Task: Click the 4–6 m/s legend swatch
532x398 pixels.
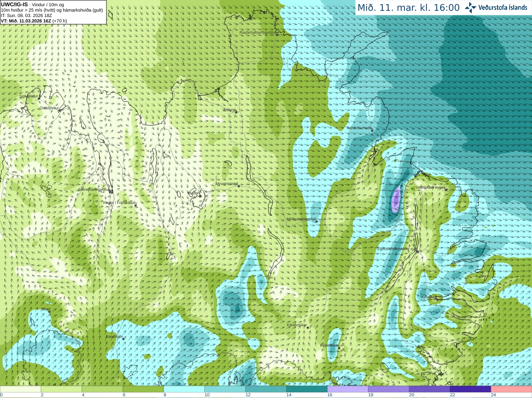Action: point(102,389)
